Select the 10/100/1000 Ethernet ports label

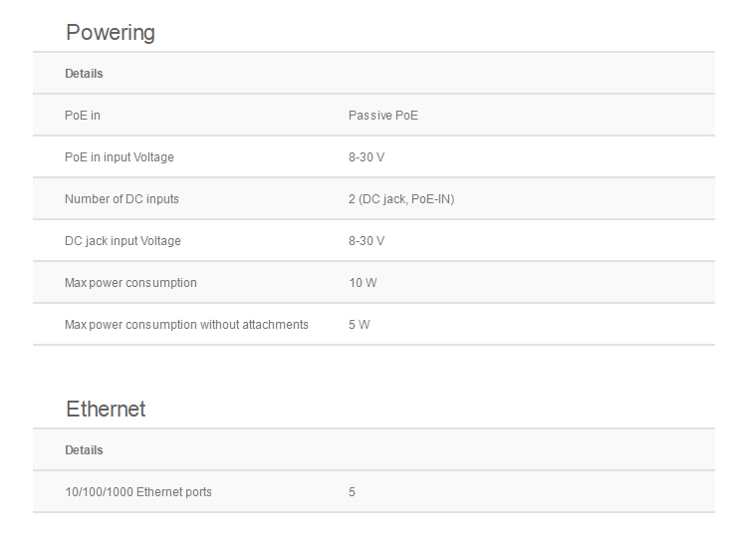point(138,492)
